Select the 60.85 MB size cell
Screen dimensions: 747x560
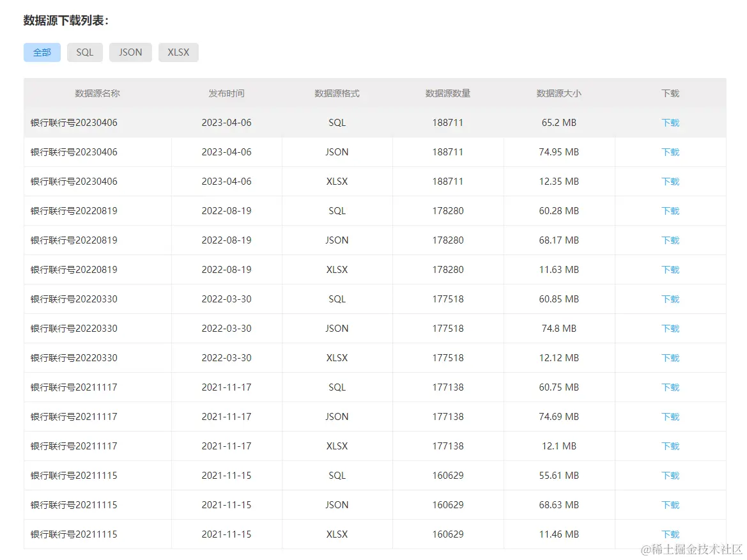pyautogui.click(x=559, y=299)
